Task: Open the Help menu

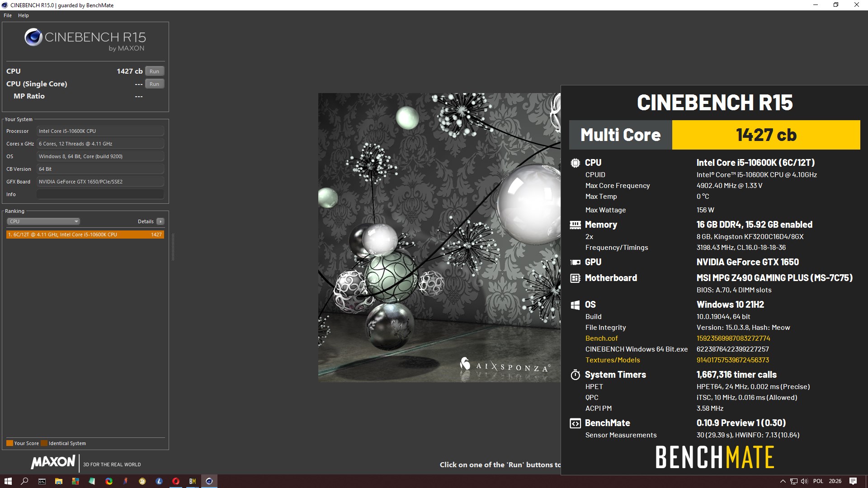Action: pyautogui.click(x=24, y=15)
